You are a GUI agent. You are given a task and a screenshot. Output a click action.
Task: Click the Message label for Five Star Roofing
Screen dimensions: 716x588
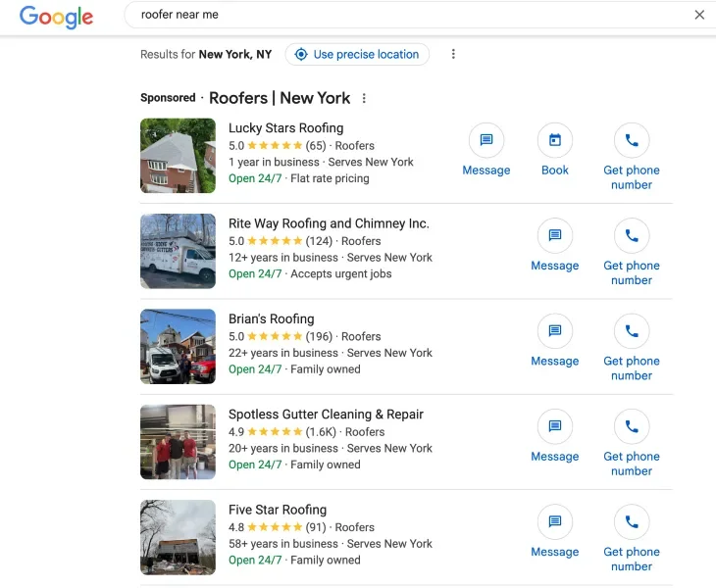coord(555,552)
